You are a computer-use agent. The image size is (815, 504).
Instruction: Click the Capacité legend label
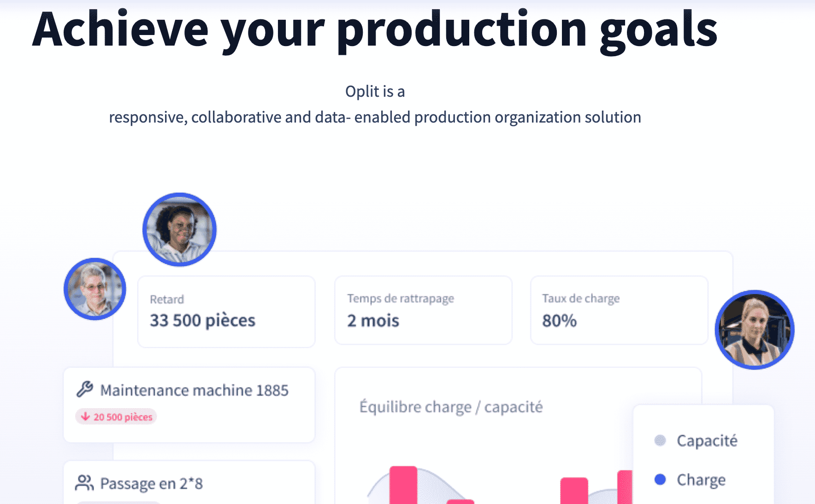point(707,440)
